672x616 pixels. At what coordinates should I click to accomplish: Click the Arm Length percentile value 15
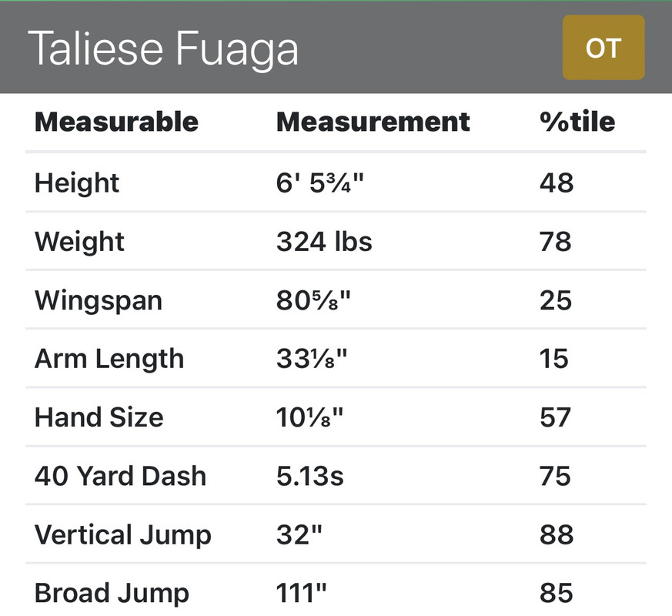(x=553, y=359)
